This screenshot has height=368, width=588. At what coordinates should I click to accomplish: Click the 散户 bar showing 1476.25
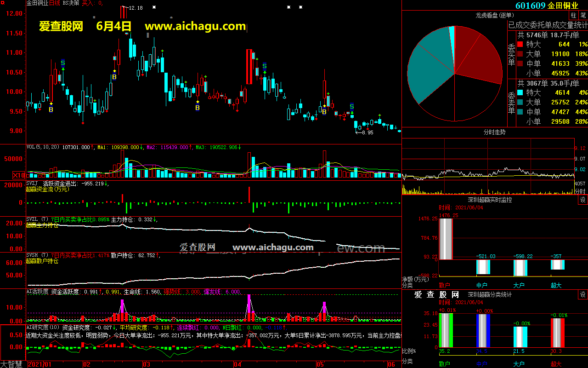tap(446, 239)
